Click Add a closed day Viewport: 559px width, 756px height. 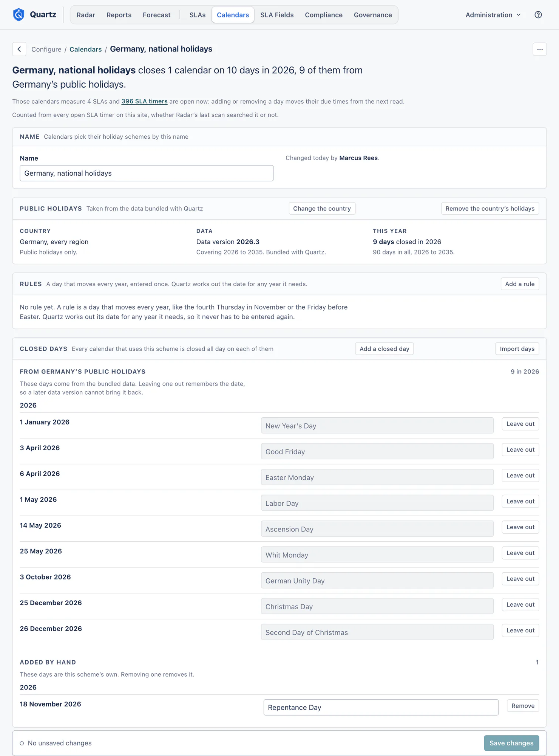click(385, 349)
